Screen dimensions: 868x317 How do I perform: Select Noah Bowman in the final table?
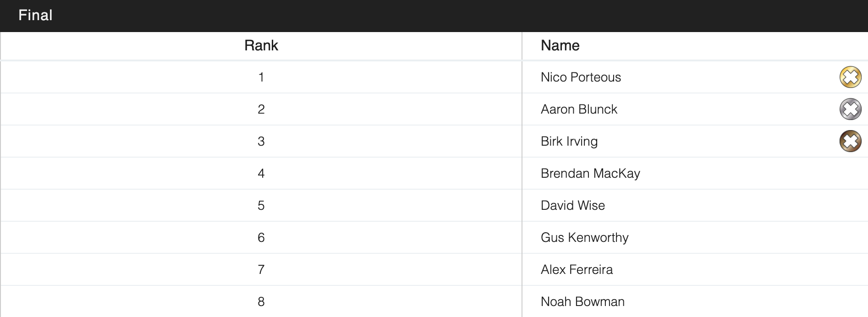pos(582,301)
